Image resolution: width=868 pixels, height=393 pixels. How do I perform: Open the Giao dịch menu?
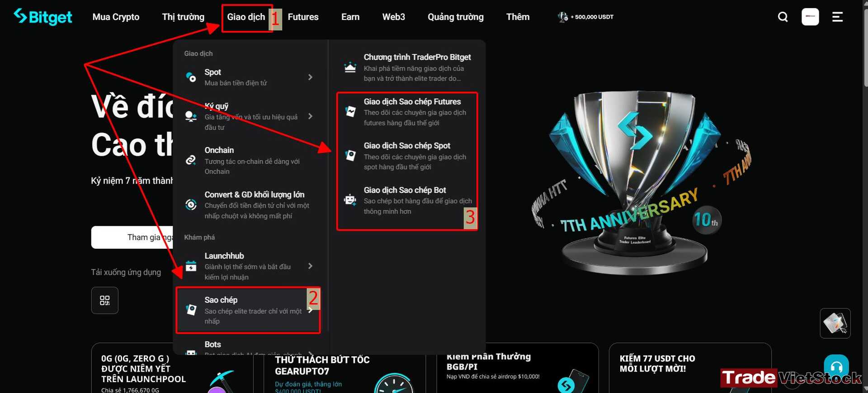[x=246, y=17]
